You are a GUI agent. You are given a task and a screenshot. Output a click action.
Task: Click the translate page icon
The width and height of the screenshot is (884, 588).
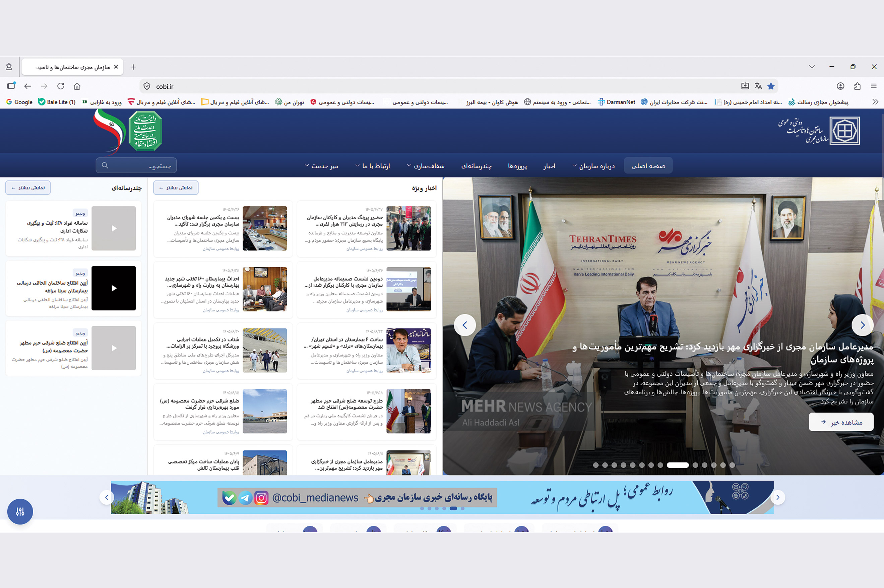758,86
